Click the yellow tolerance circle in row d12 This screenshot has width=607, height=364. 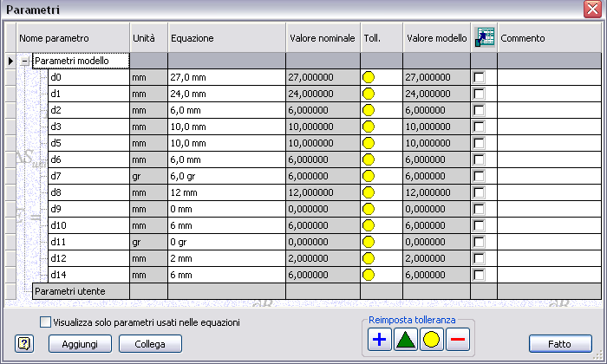pos(369,258)
